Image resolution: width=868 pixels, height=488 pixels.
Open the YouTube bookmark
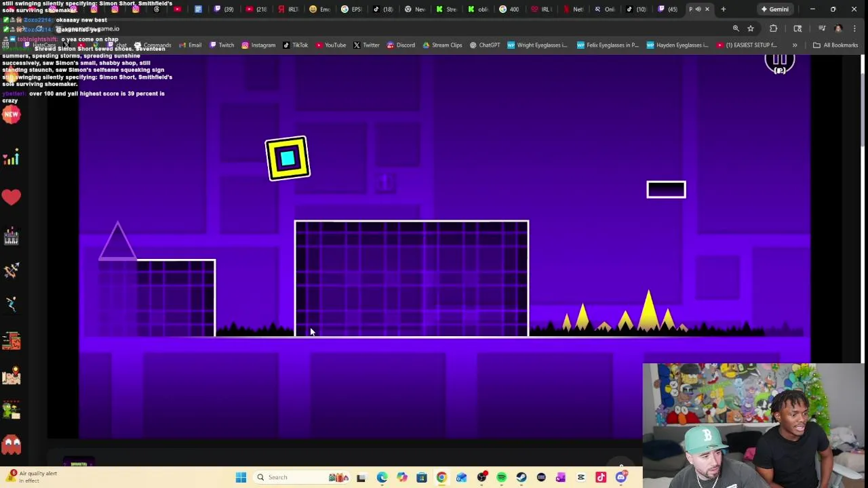[x=330, y=45]
